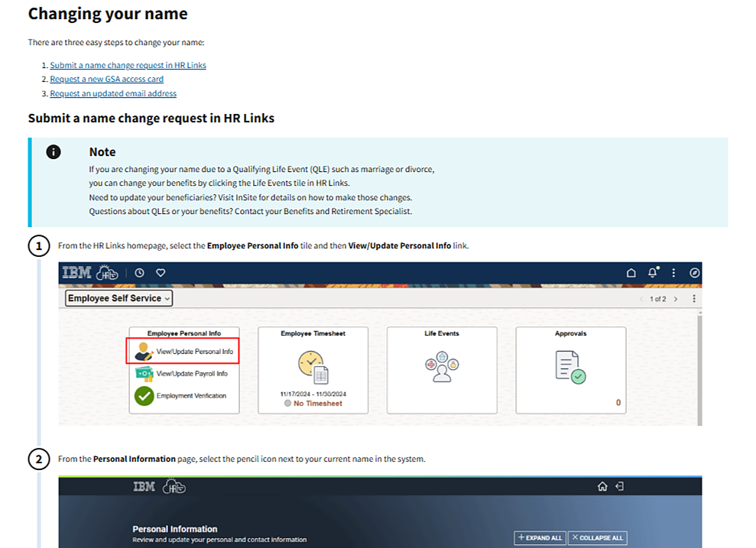Click the clock and sheet timesheet icon
The height and width of the screenshot is (548, 756).
tap(313, 368)
